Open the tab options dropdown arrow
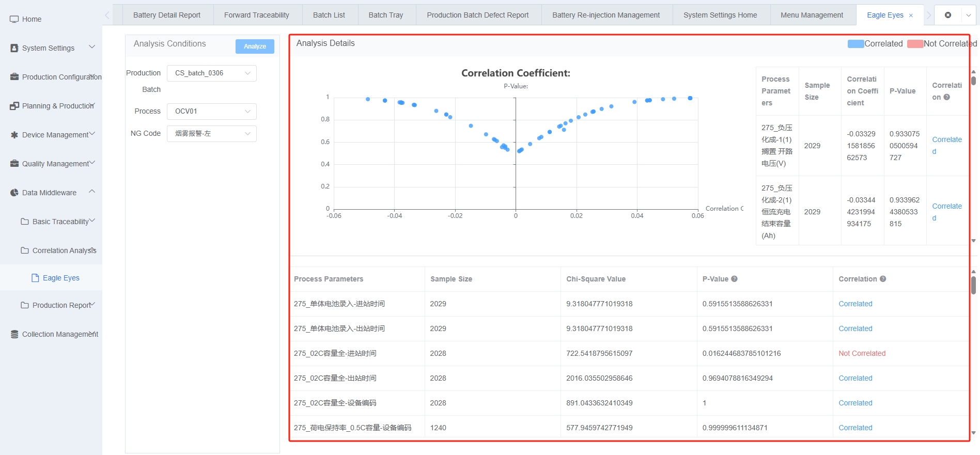Image resolution: width=980 pixels, height=455 pixels. [x=969, y=15]
